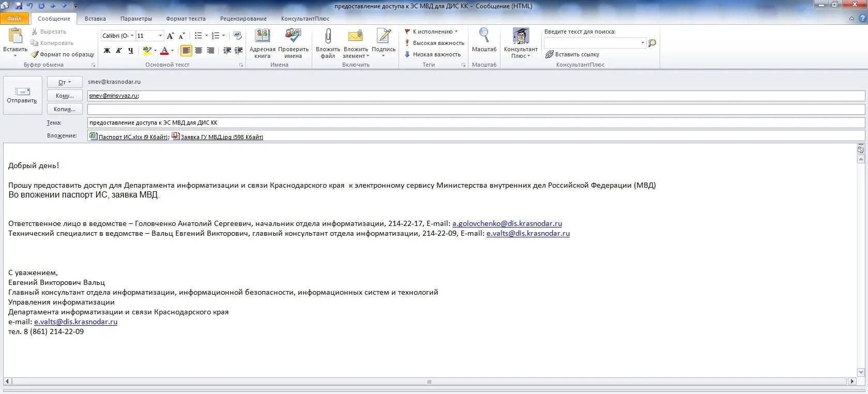Increase font size with grow font icon
868x394 pixels.
[x=171, y=36]
